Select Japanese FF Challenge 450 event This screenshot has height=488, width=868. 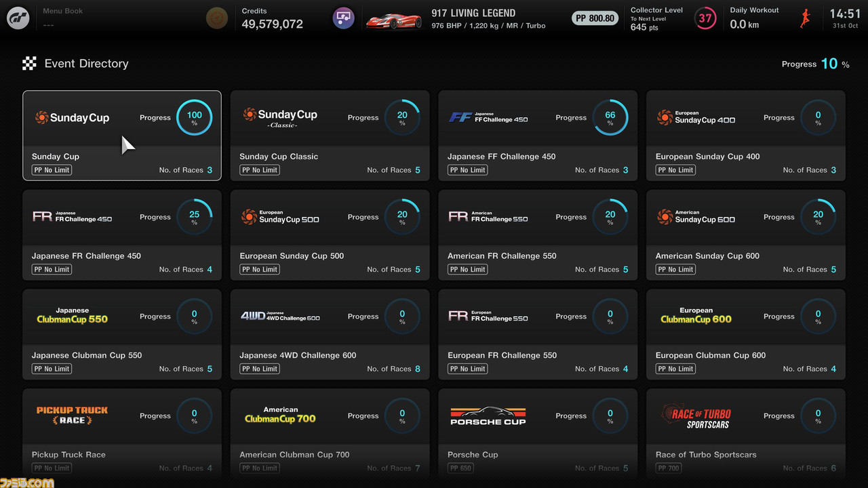[538, 136]
